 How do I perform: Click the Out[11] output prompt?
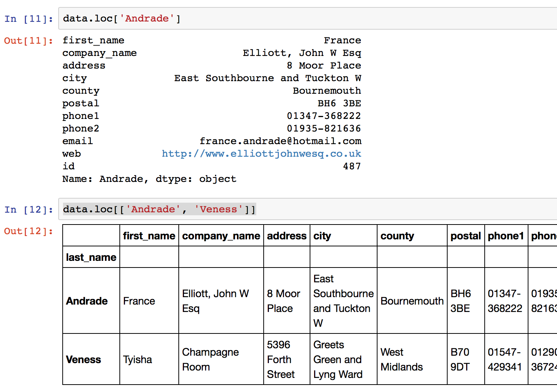point(29,41)
